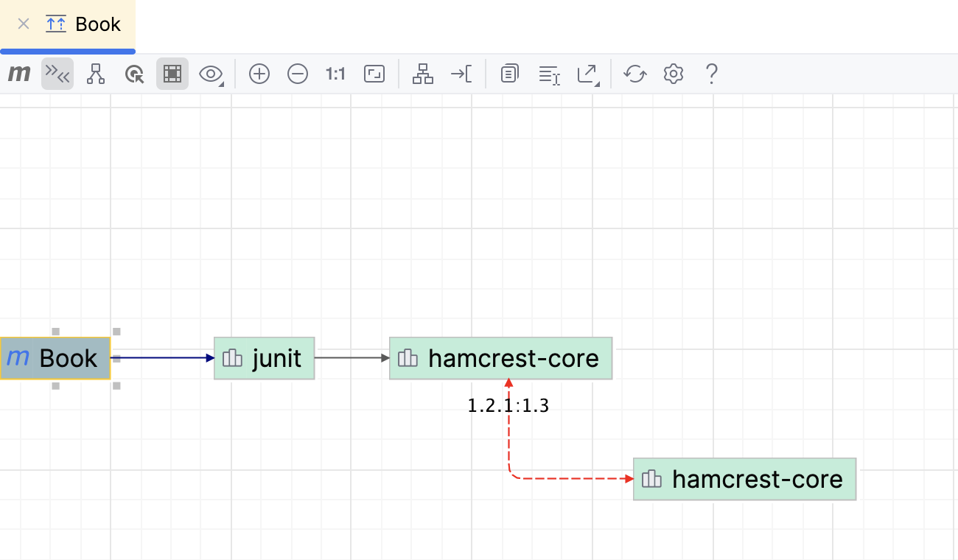Image resolution: width=958 pixels, height=560 pixels.
Task: Zoom to the selected element
Action: point(134,74)
